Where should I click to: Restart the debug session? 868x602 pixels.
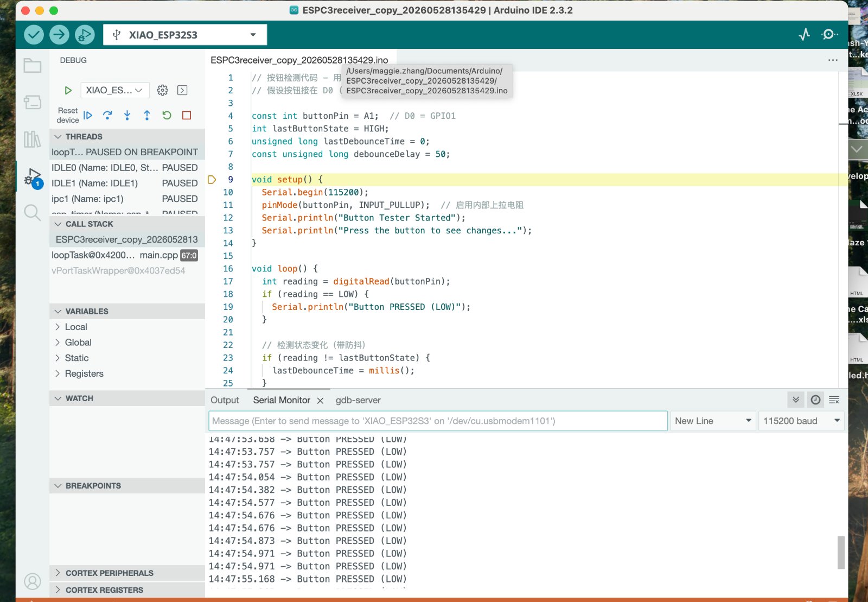[x=167, y=115]
